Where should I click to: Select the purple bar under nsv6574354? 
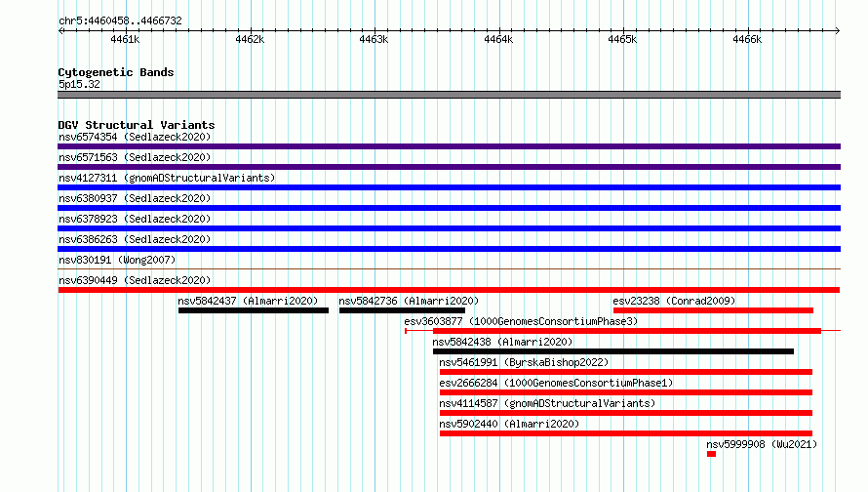click(449, 146)
